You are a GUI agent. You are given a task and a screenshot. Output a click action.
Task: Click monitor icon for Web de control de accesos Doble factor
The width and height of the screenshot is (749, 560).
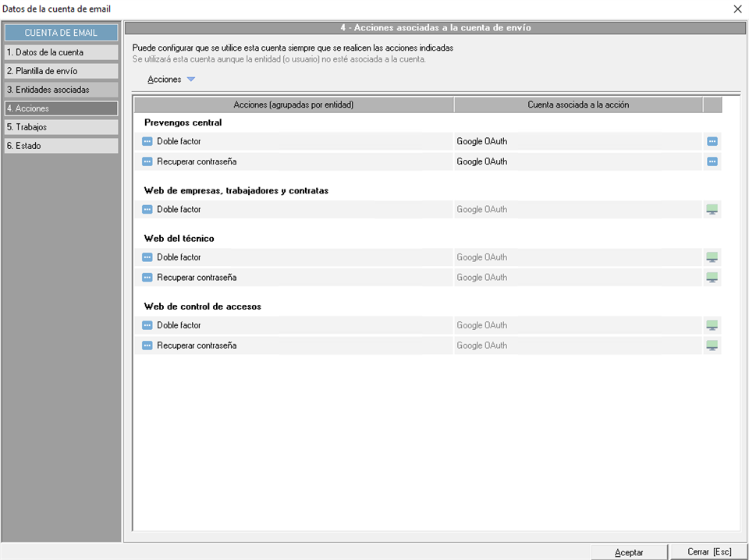(x=712, y=325)
